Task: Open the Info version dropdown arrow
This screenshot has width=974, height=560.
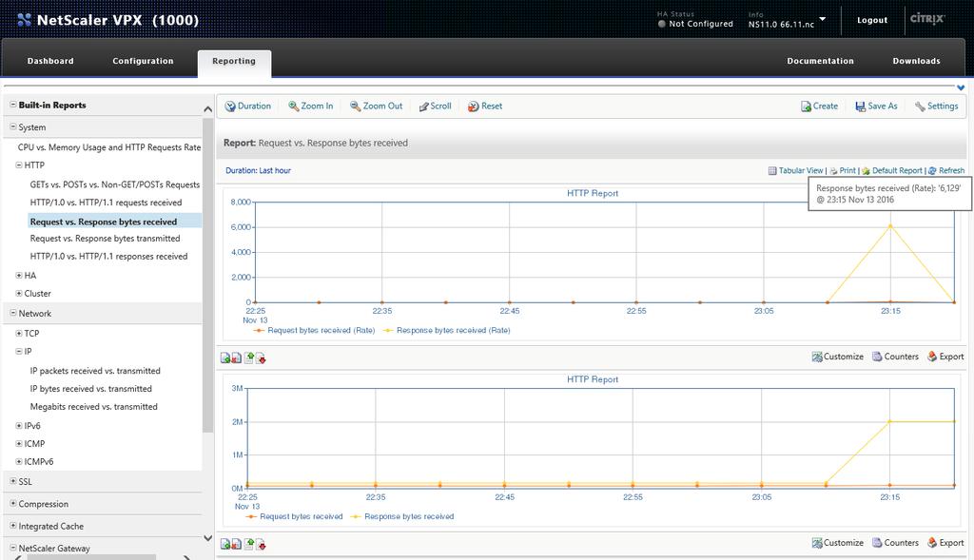Action: coord(823,19)
